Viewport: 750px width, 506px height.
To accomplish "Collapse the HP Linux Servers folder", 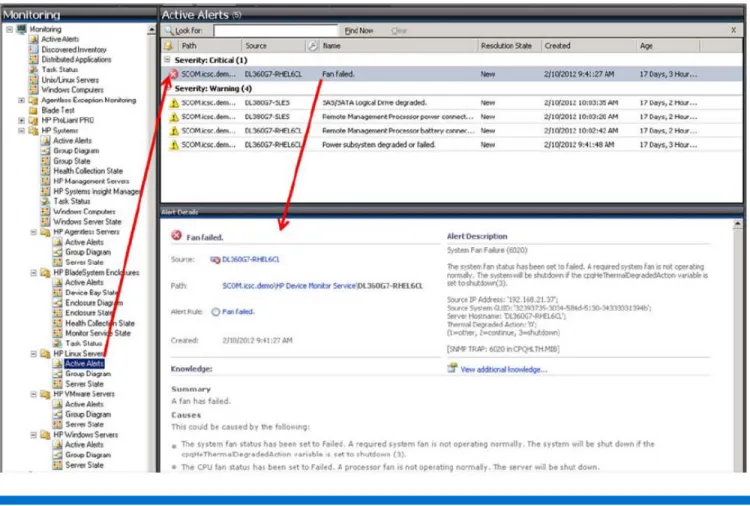I will click(x=33, y=354).
